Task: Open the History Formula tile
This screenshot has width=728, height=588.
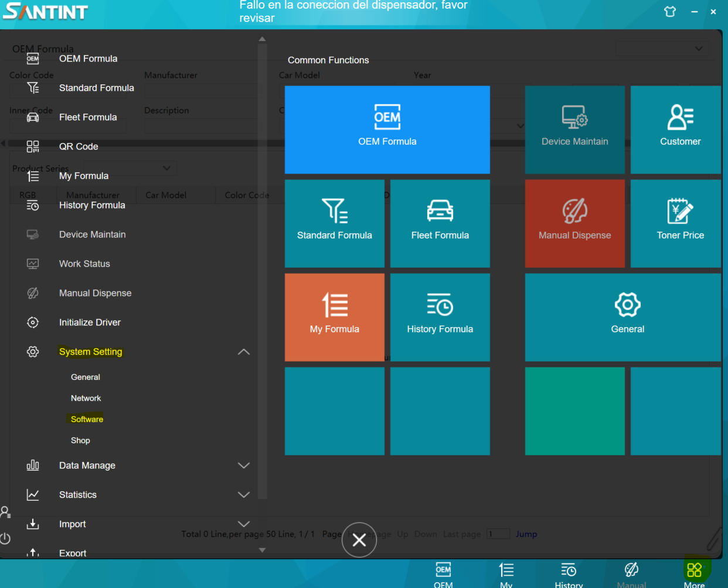Action: [x=440, y=317]
